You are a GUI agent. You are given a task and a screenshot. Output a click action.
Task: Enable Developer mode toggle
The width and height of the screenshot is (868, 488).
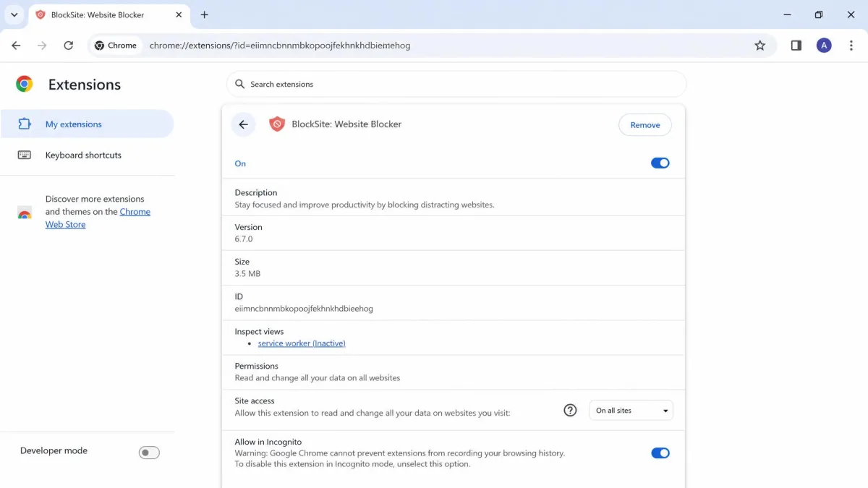(x=149, y=453)
